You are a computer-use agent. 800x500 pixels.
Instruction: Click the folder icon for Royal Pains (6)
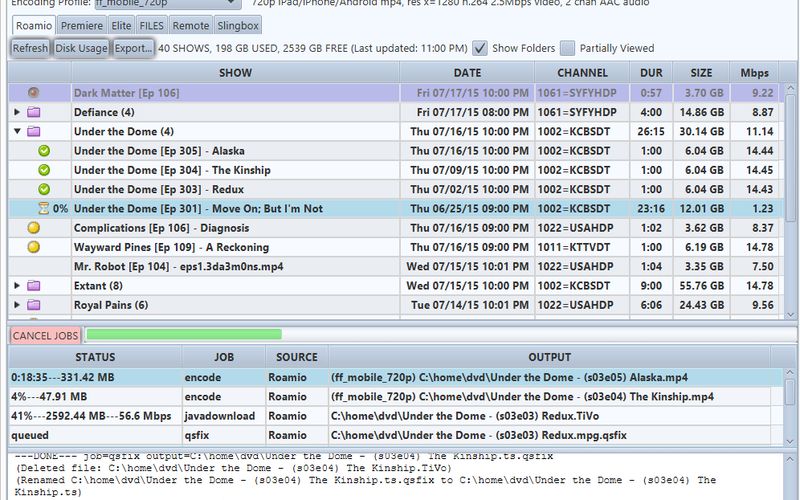pos(34,305)
